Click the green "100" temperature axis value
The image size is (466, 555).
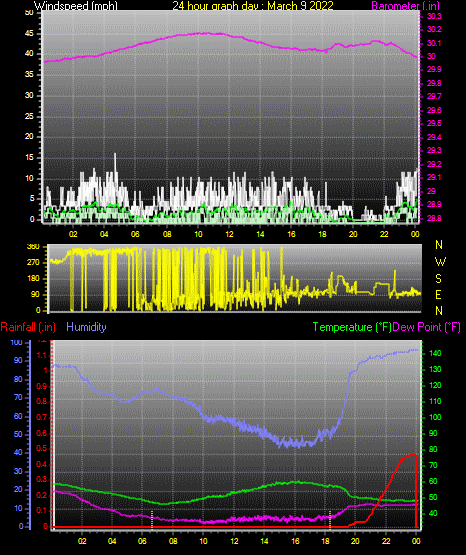pos(435,417)
